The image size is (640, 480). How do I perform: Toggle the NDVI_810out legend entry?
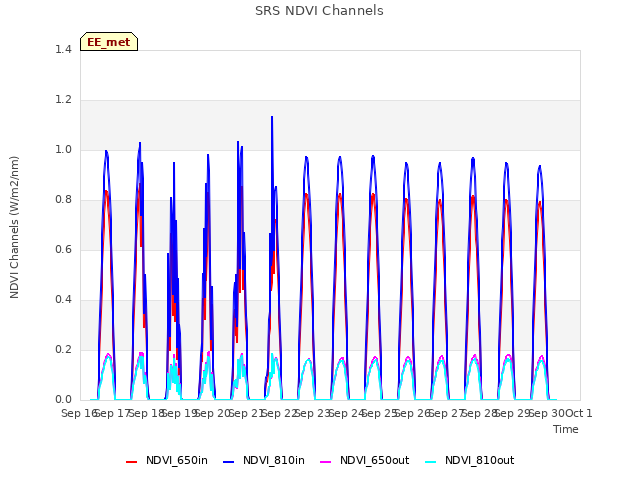pyautogui.click(x=469, y=461)
